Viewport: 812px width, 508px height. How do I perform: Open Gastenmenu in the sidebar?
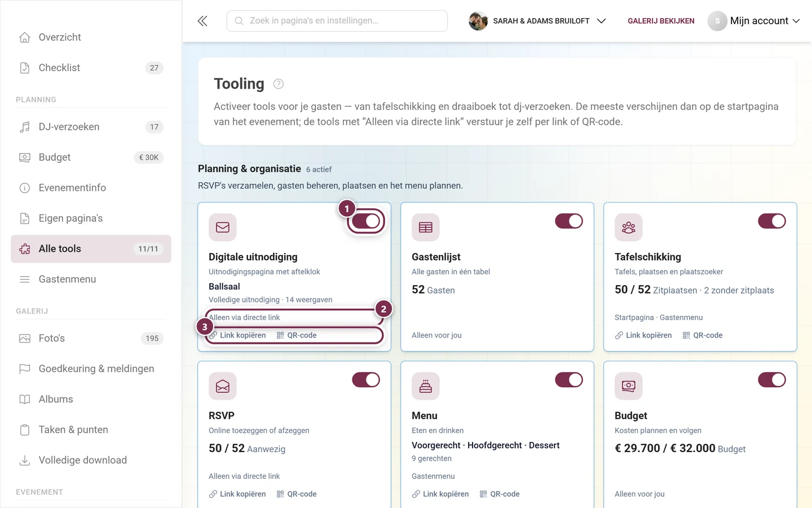click(91, 279)
